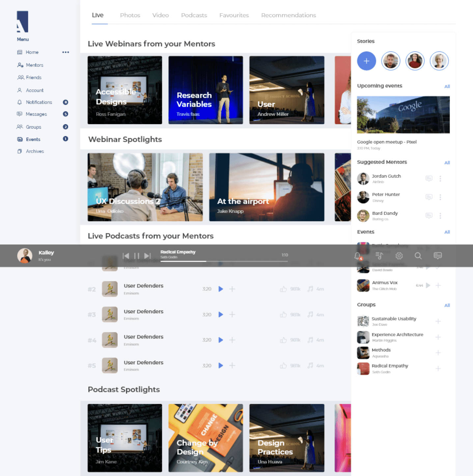
Task: Message Jordan Gutch with chat icon
Action: (x=429, y=178)
